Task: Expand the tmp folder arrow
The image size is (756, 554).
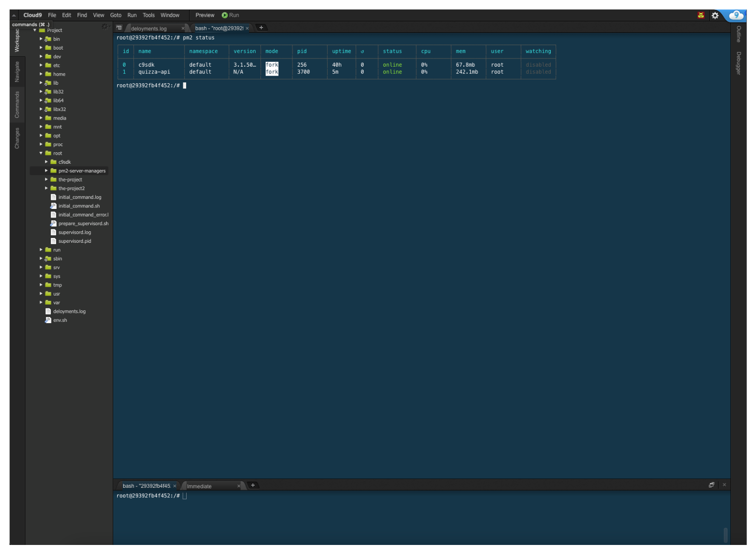Action: tap(41, 285)
